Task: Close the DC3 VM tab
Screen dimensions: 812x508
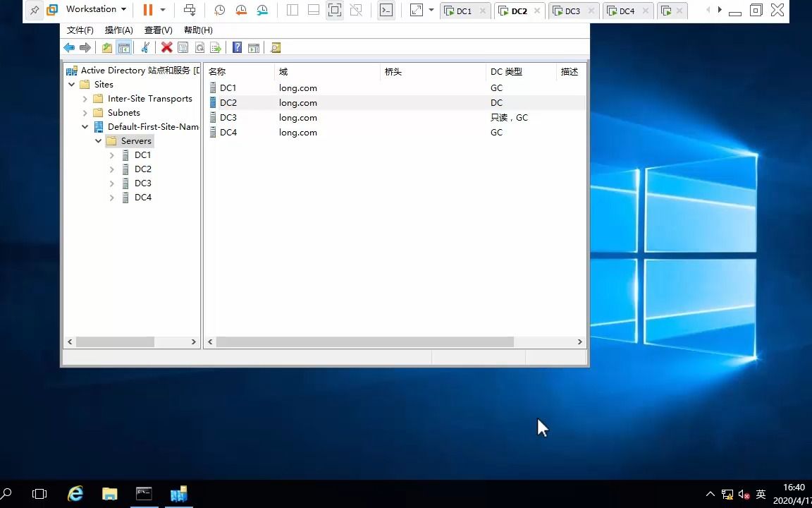Action: click(x=591, y=11)
